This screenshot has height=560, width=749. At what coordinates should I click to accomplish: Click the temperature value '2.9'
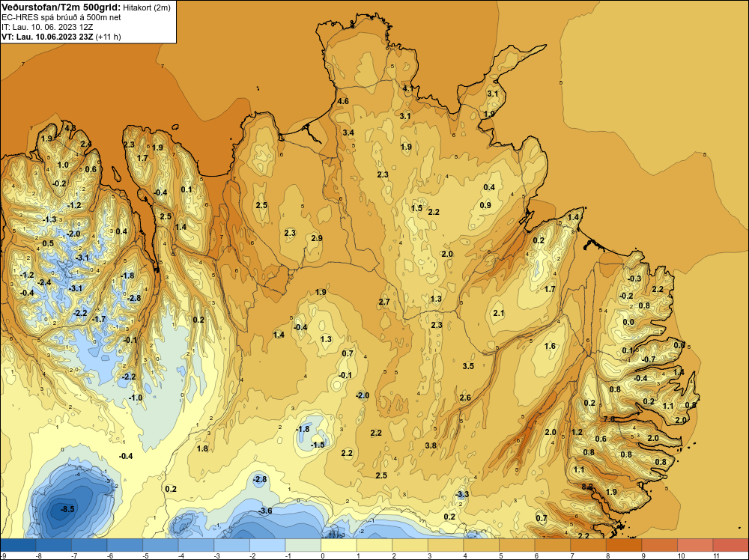click(x=317, y=238)
